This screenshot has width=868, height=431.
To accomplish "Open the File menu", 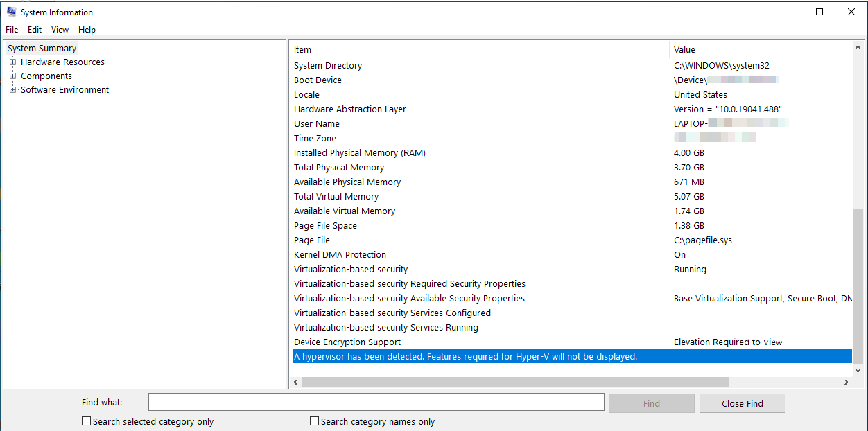I will 12,30.
